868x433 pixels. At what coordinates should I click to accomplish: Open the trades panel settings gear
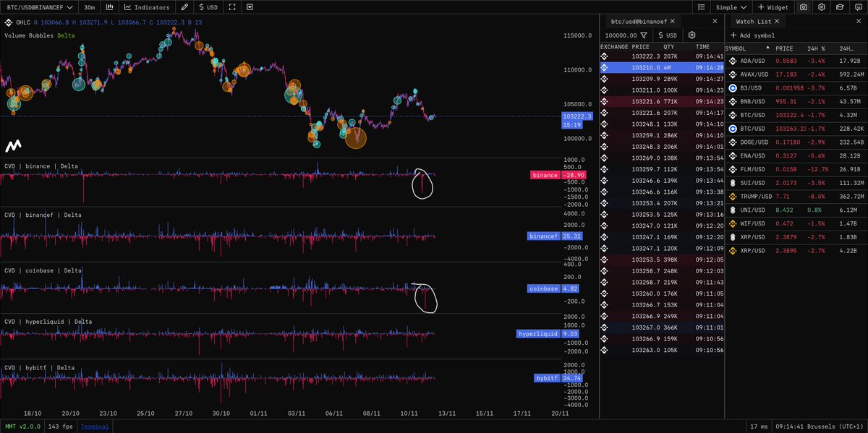(691, 34)
